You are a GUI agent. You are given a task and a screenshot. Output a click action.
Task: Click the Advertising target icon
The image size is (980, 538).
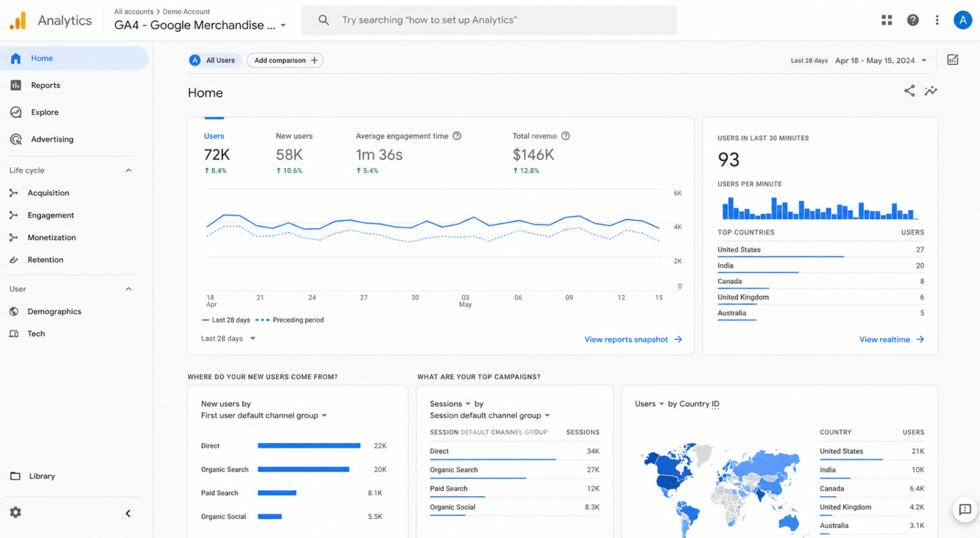(x=16, y=139)
